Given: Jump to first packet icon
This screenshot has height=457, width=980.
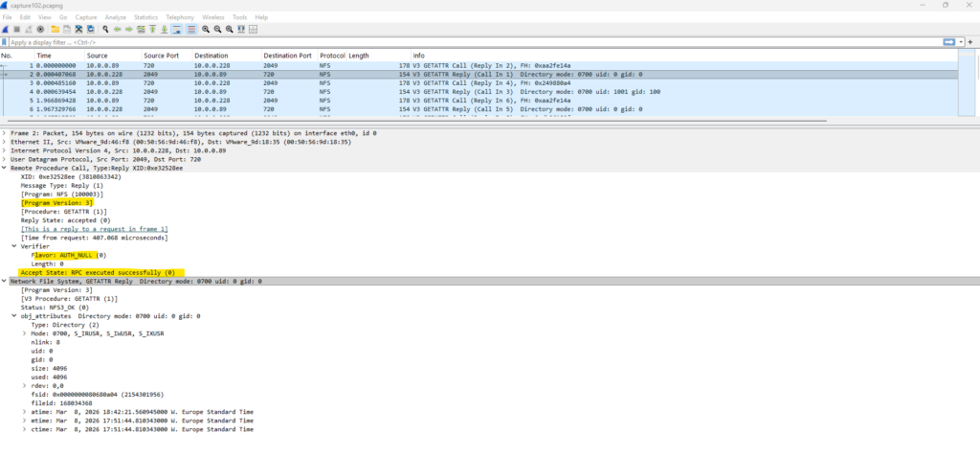Looking at the screenshot, I should 152,30.
